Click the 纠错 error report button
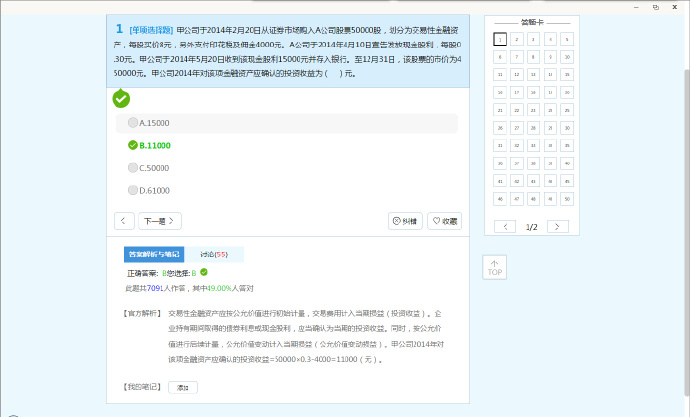The image size is (690, 417). point(405,221)
